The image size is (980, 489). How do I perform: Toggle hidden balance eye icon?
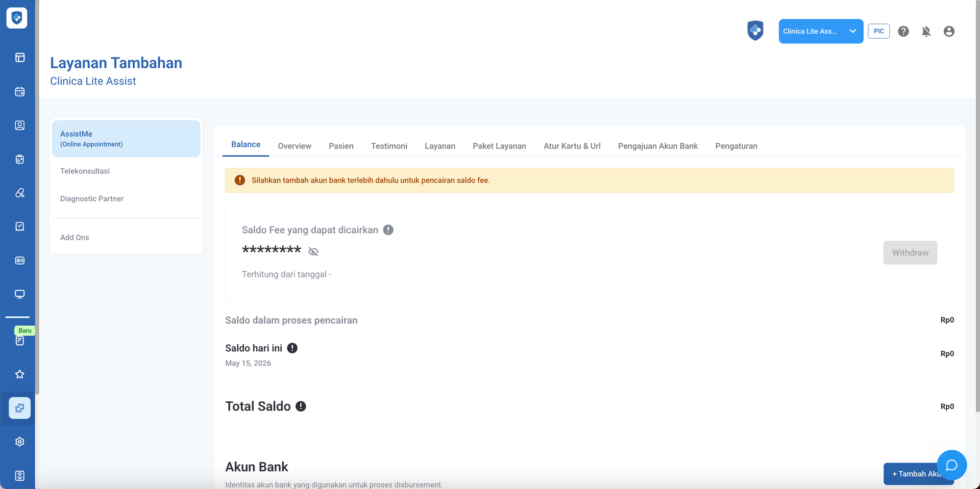(314, 252)
